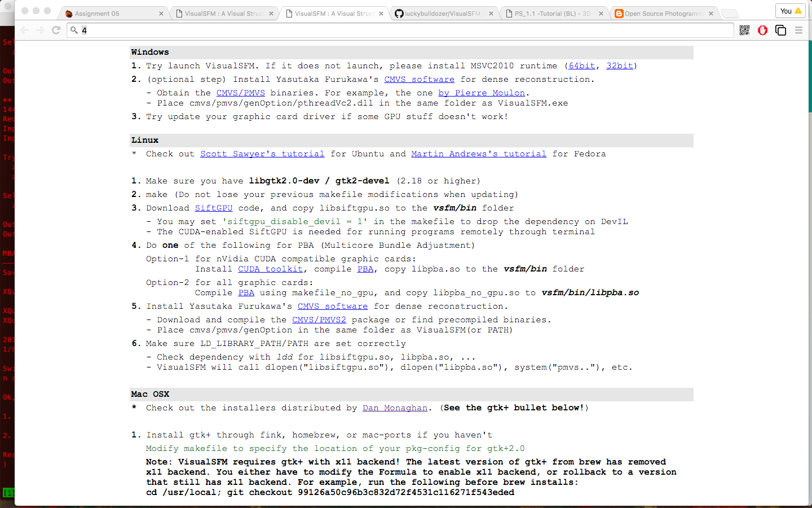Click the Assignment 05 tab favicon
This screenshot has height=508, width=812.
(x=69, y=13)
